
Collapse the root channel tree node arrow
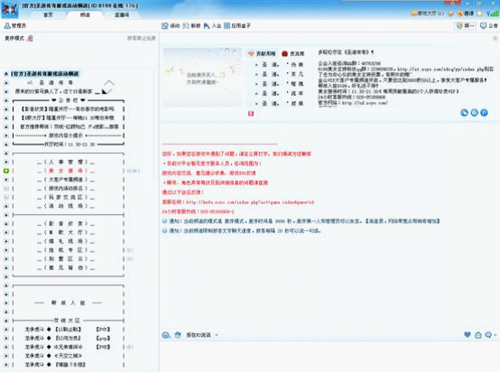point(6,74)
